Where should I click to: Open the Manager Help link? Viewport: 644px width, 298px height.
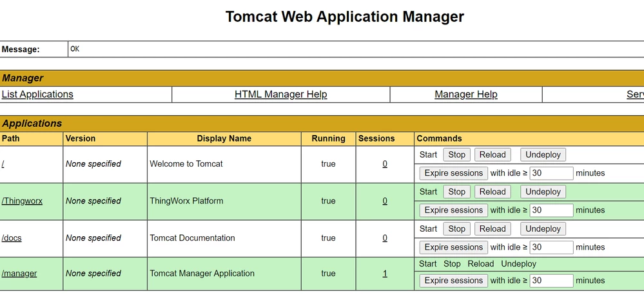(x=465, y=94)
